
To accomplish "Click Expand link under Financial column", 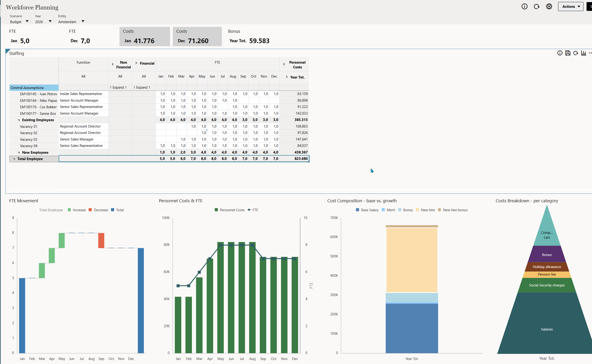I will pyautogui.click(x=142, y=87).
